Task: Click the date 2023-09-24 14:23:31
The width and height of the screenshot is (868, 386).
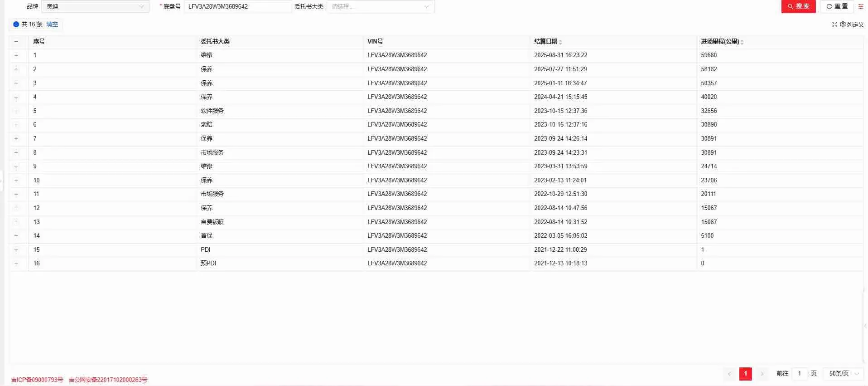Action: [x=561, y=152]
